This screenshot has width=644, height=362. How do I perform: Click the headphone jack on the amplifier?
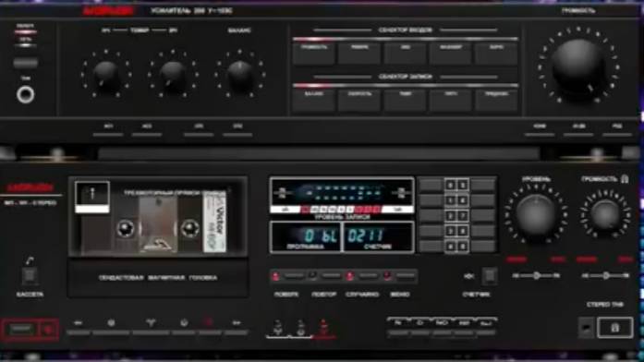[26, 95]
